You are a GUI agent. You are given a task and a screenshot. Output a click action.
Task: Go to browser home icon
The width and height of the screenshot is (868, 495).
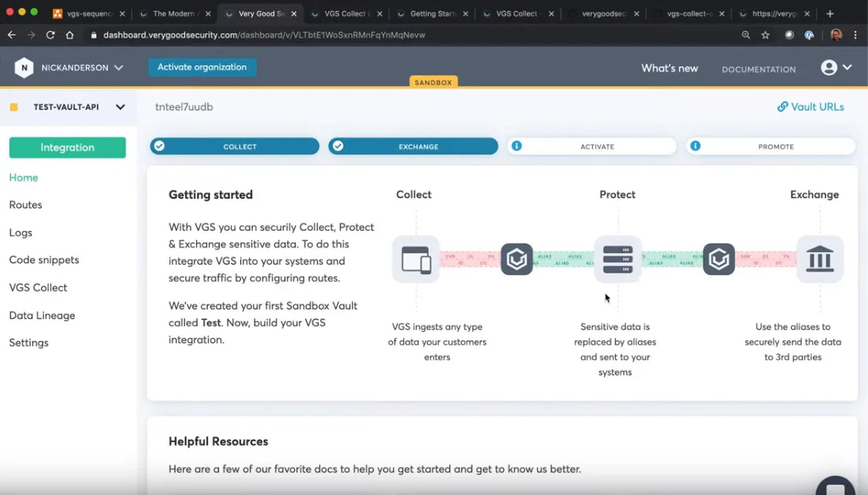(70, 35)
